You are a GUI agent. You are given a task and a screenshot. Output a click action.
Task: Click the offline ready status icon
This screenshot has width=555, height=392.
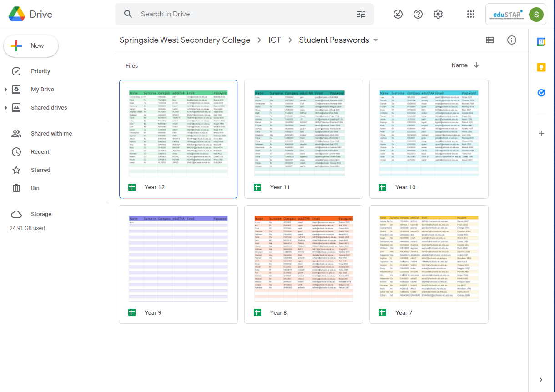tap(398, 14)
